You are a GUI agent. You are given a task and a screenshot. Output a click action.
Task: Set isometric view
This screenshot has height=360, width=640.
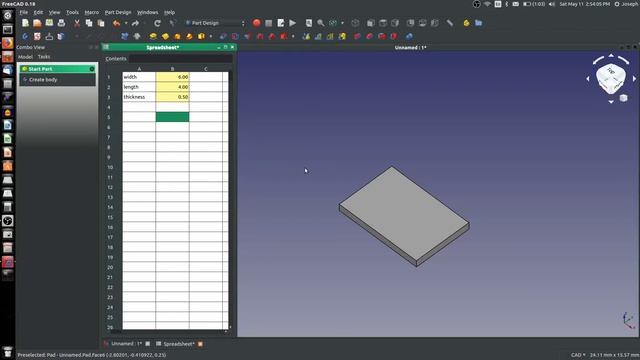pos(355,23)
